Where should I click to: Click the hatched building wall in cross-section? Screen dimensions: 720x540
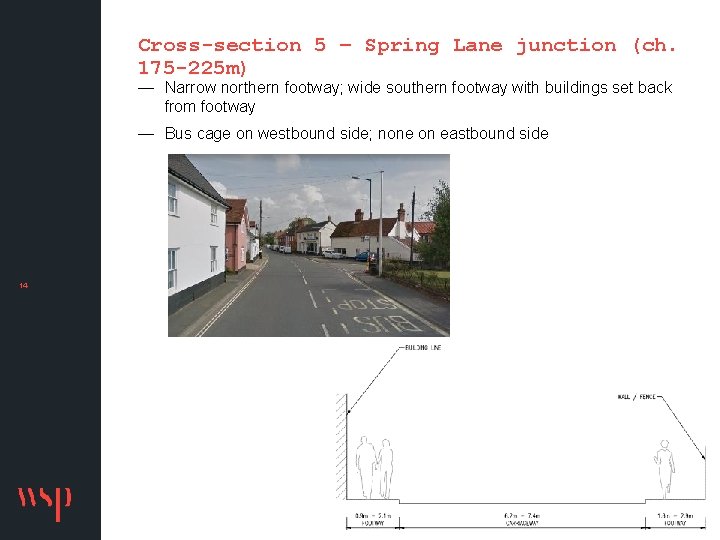[341, 446]
